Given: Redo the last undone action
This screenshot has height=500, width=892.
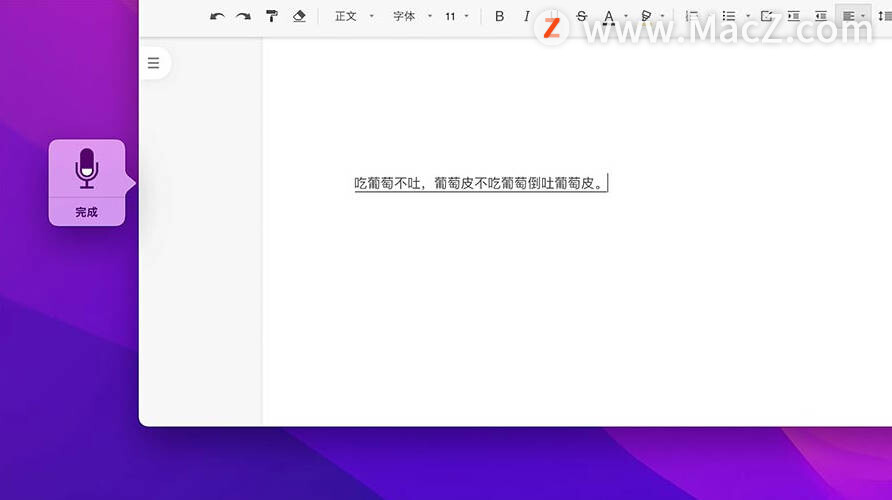Looking at the screenshot, I should tap(243, 16).
